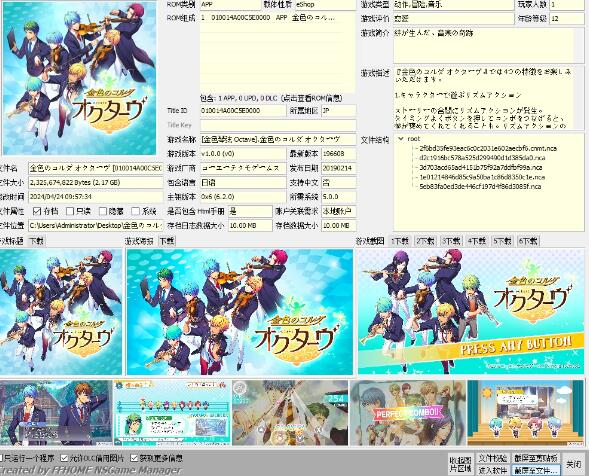Viewport: 589px width, 476px height.
Task: Click the large game cover image top-left
Action: (x=79, y=78)
